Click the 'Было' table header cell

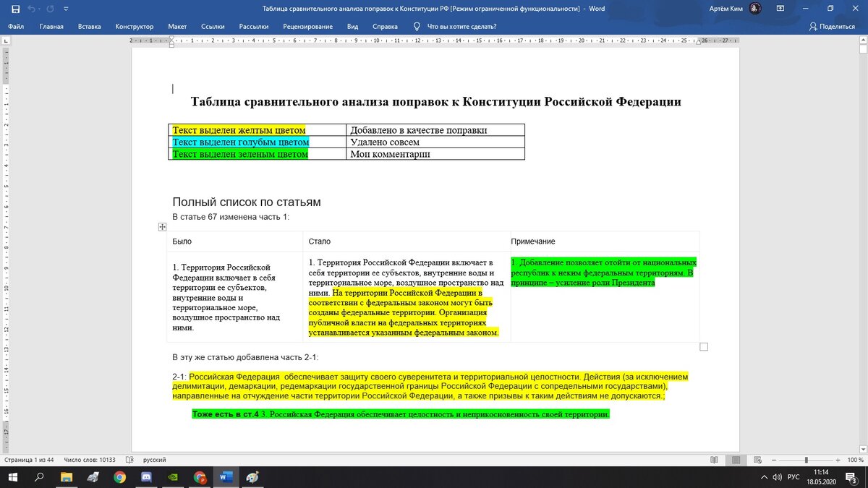point(234,241)
